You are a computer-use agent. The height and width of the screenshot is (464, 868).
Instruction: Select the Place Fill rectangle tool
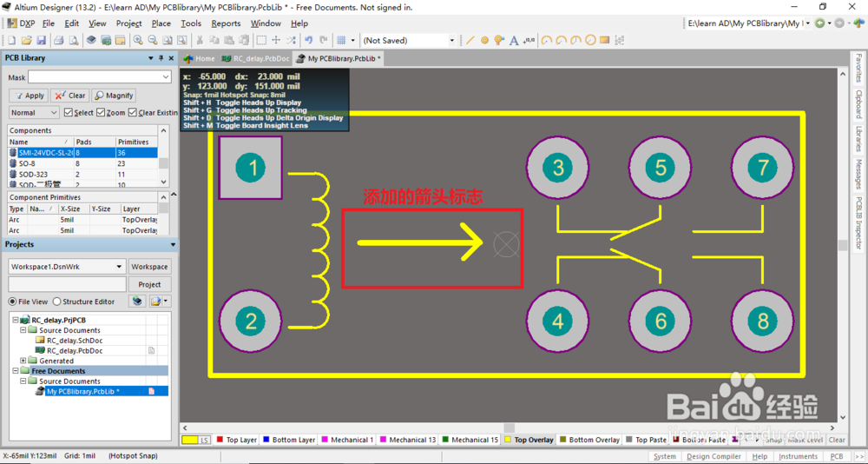(x=604, y=41)
